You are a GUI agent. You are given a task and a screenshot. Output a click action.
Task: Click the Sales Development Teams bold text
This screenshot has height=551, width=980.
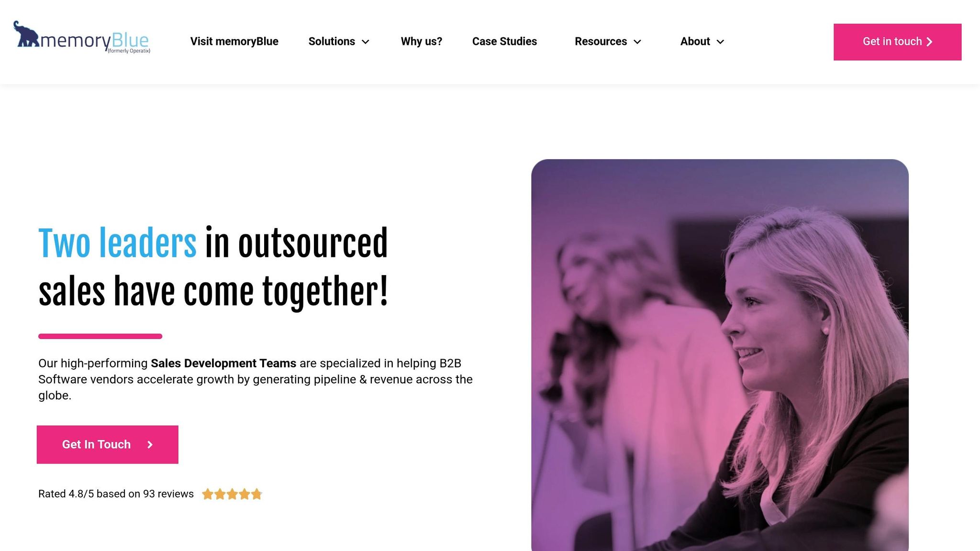pos(223,364)
